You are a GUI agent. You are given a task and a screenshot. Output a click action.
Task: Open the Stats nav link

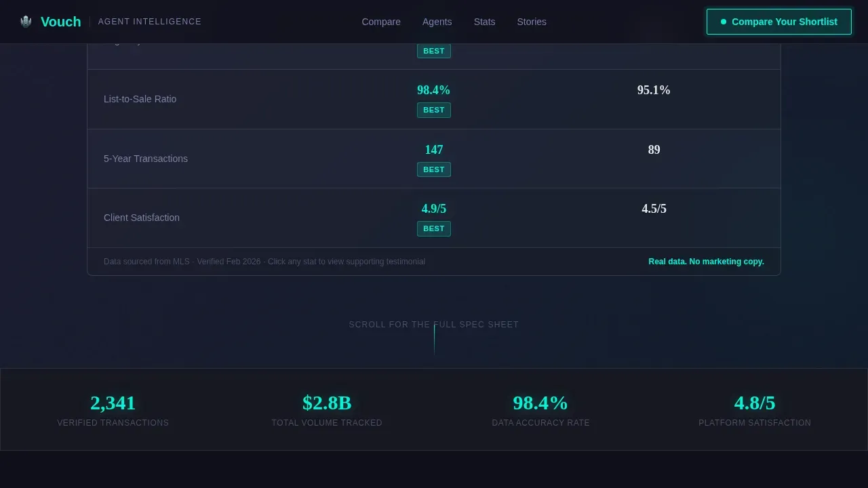click(x=484, y=22)
